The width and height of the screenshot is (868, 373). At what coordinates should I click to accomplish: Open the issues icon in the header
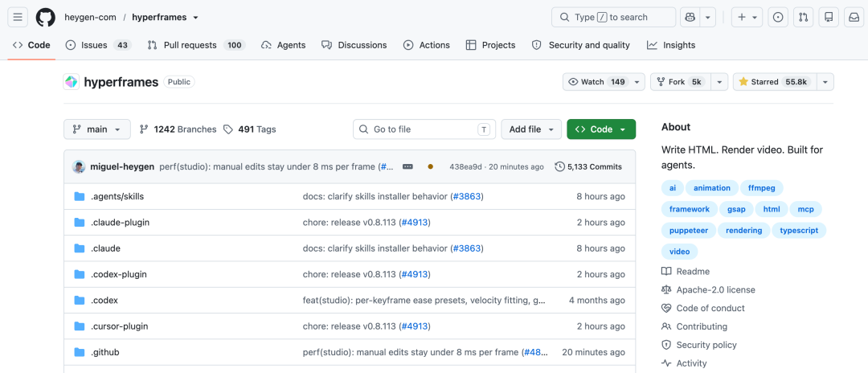pyautogui.click(x=778, y=17)
